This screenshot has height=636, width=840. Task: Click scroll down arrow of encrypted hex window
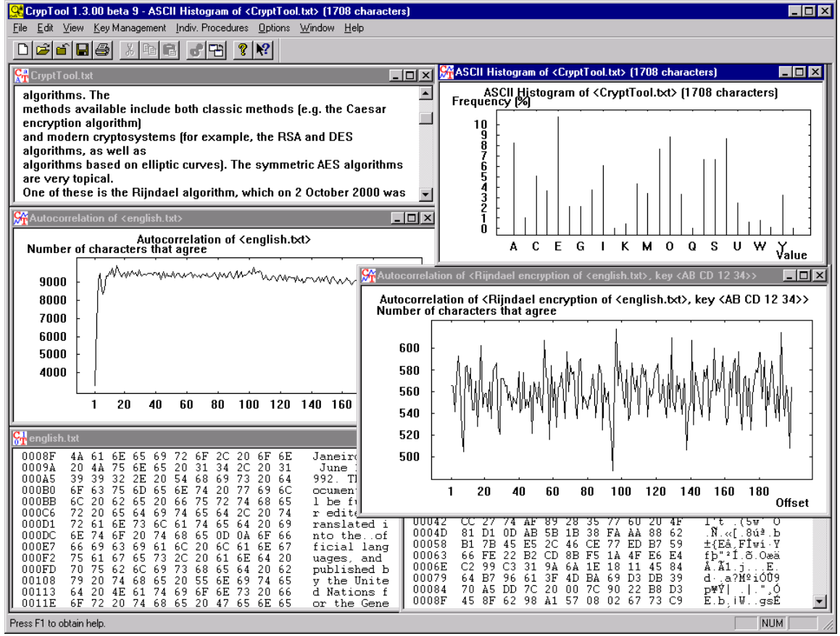(x=820, y=601)
